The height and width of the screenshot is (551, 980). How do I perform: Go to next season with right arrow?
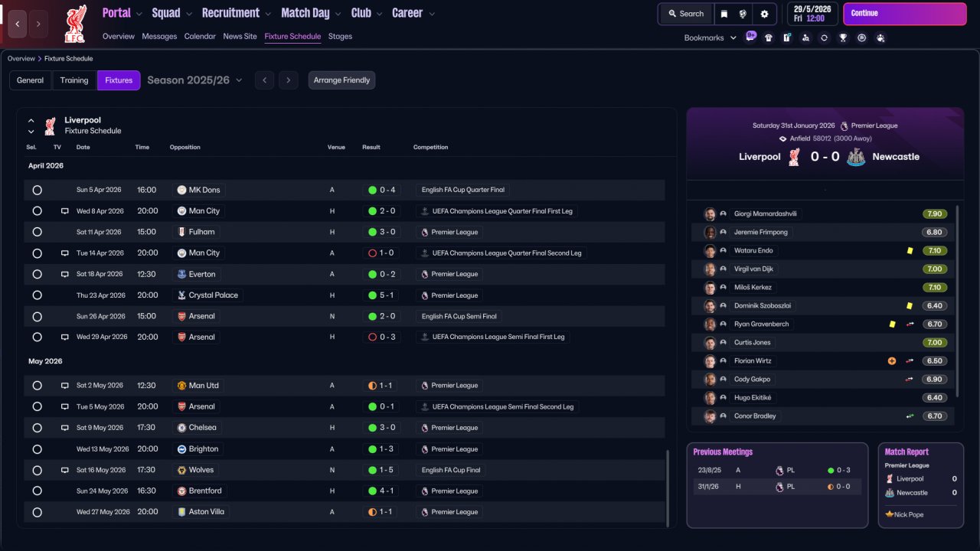[288, 80]
